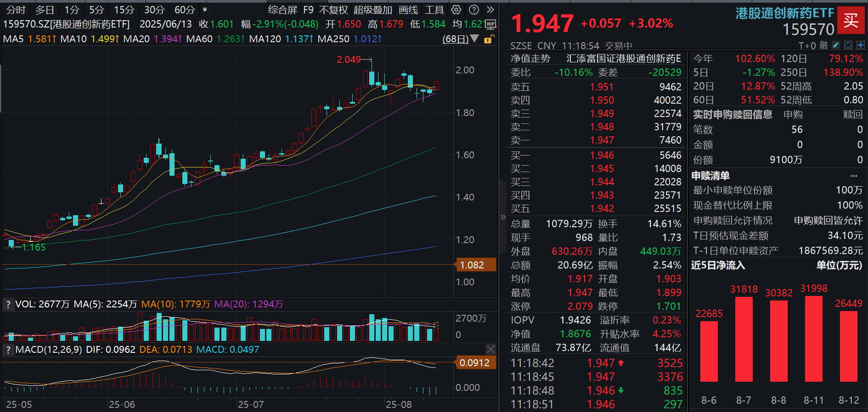Open the period dropdown after 60分
This screenshot has width=868, height=412.
point(205,10)
